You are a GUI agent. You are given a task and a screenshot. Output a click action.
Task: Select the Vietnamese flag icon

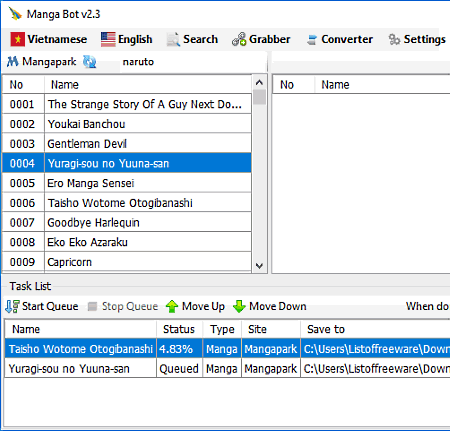click(x=17, y=39)
